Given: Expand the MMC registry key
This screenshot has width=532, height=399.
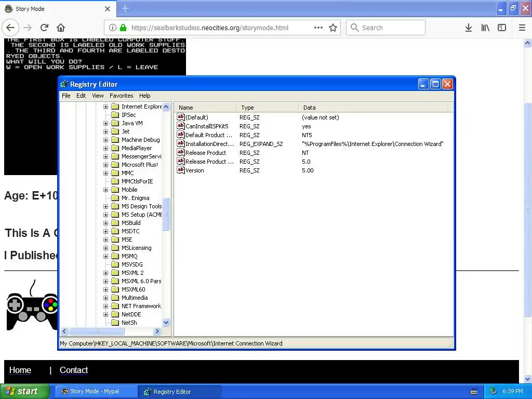Looking at the screenshot, I should (x=105, y=173).
